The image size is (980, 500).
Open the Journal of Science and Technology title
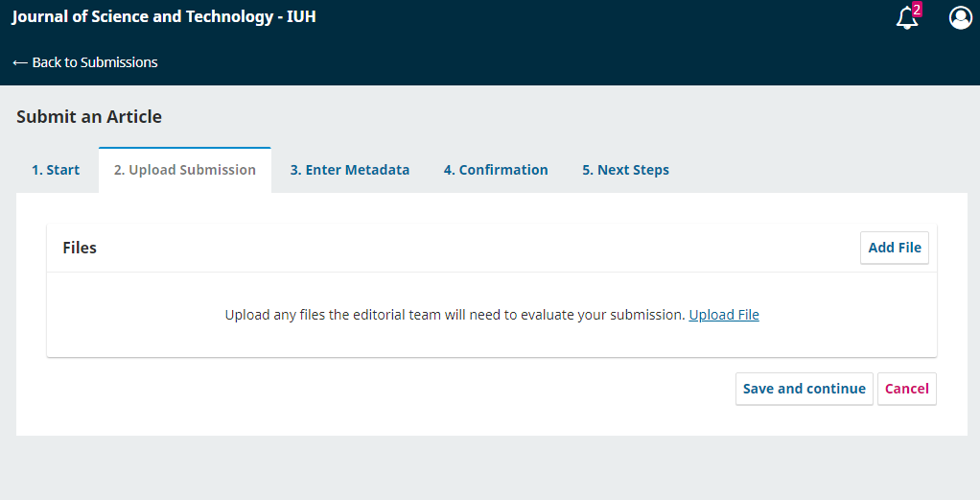[x=164, y=17]
